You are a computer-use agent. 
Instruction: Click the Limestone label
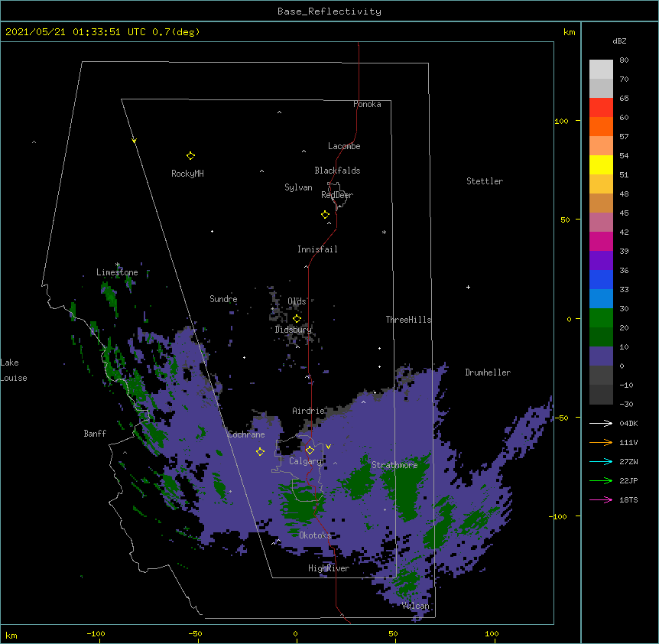pyautogui.click(x=117, y=272)
